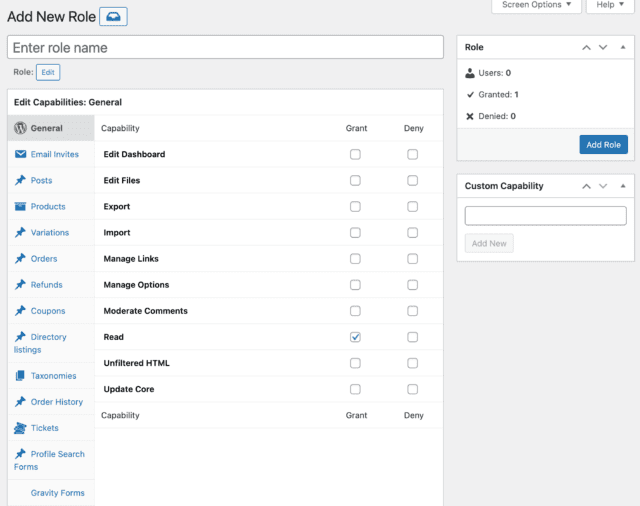
Task: Click the Tickets icon in sidebar
Action: [x=20, y=428]
